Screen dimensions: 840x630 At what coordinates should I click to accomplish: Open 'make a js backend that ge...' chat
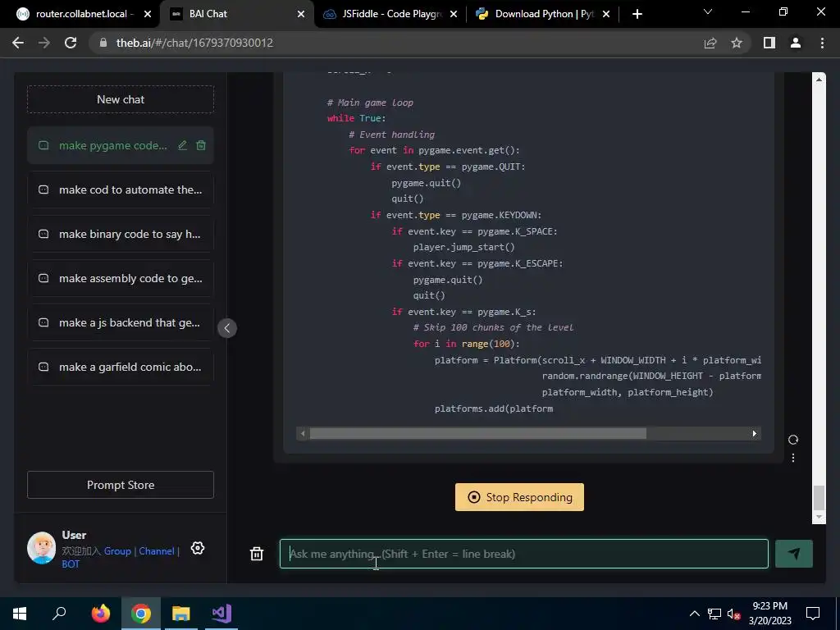121,322
